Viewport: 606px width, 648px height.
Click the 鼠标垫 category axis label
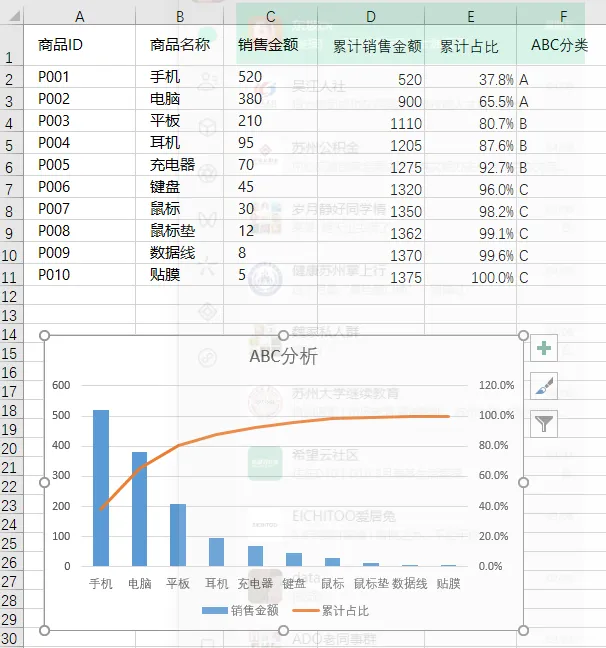point(371,584)
